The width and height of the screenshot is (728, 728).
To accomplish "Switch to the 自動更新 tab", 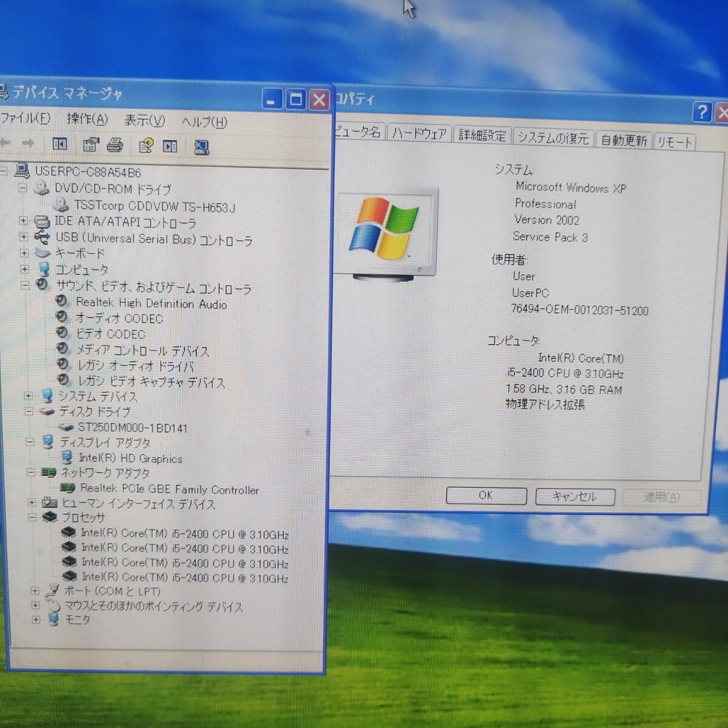I will pyautogui.click(x=624, y=140).
